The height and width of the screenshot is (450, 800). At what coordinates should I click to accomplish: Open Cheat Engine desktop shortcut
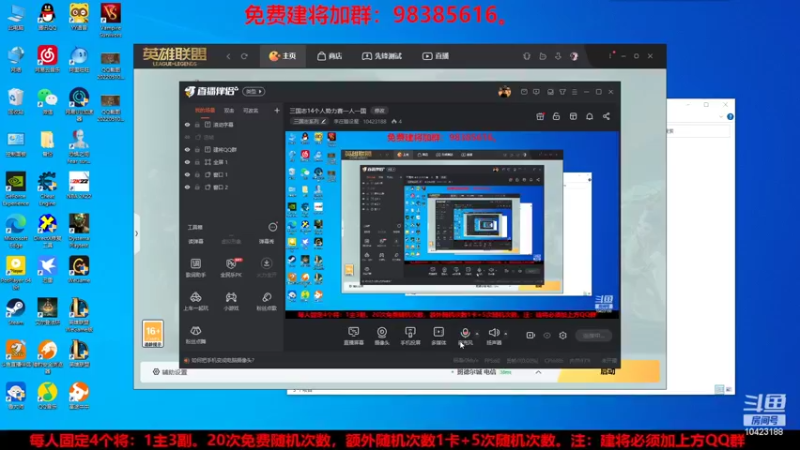pos(47,188)
